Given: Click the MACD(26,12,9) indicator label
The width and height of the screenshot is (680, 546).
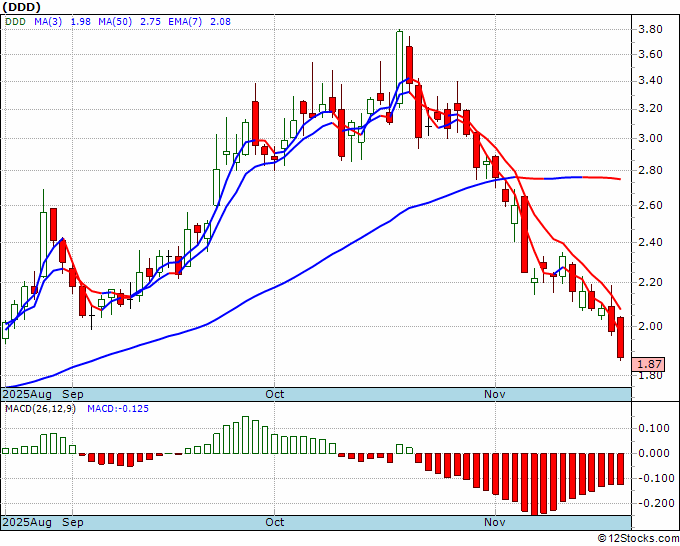Looking at the screenshot, I should point(40,409).
